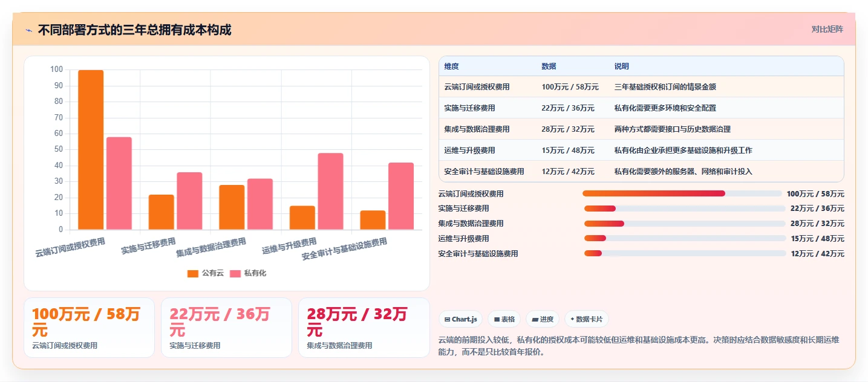Viewport: 868px width, 382px height.
Task: Open the 28万元 / 32万元 summary card
Action: click(x=364, y=328)
